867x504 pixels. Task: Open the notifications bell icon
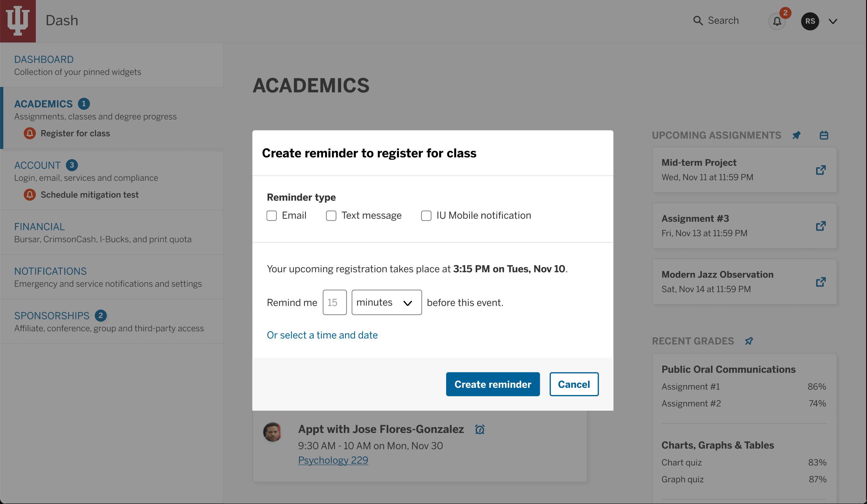pos(777,21)
